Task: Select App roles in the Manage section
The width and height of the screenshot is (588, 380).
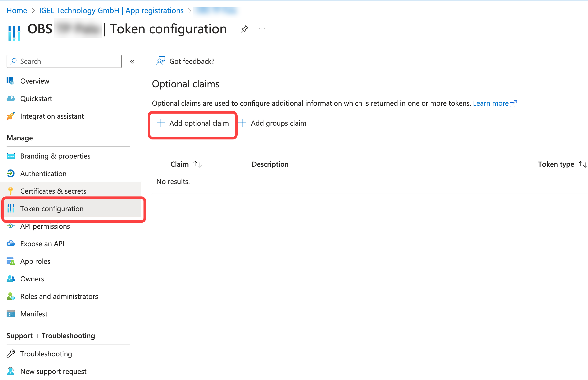Action: 35,261
